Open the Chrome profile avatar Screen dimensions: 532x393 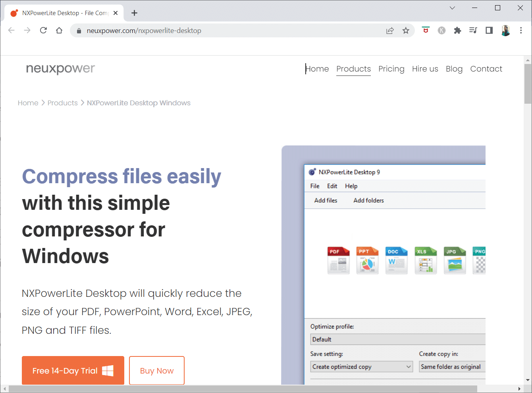click(x=505, y=30)
